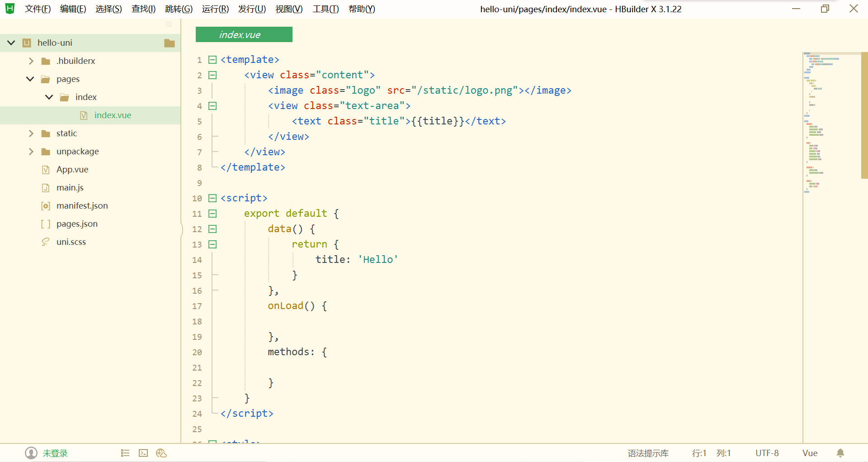The width and height of the screenshot is (868, 462).
Task: Open the 查找(I) menu
Action: point(143,9)
